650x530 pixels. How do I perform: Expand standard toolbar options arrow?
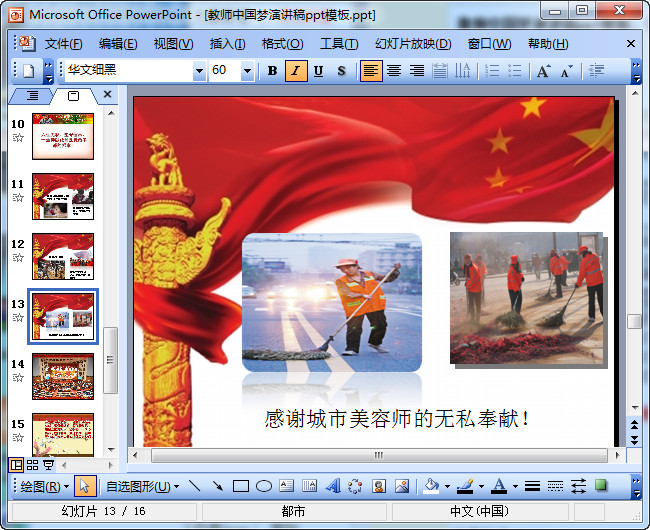tap(49, 72)
